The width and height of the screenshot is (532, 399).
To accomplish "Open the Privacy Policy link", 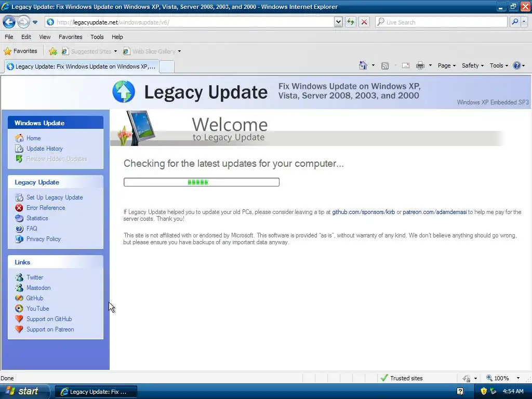I will pyautogui.click(x=44, y=239).
